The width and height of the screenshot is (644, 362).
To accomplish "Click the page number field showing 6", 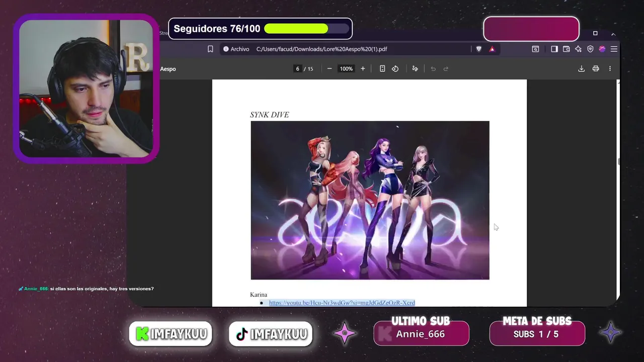I will 298,68.
